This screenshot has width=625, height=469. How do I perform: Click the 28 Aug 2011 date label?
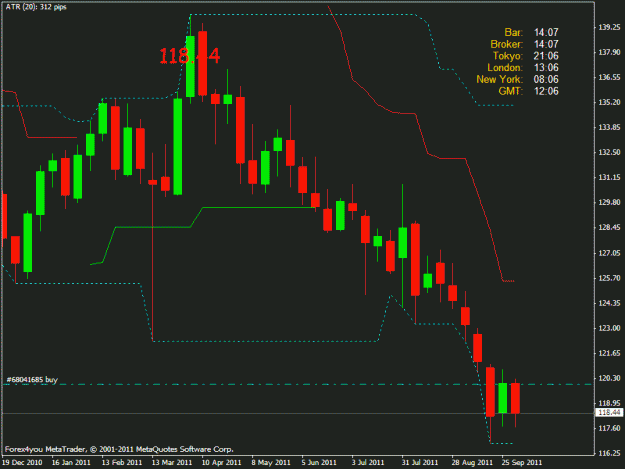click(x=472, y=463)
